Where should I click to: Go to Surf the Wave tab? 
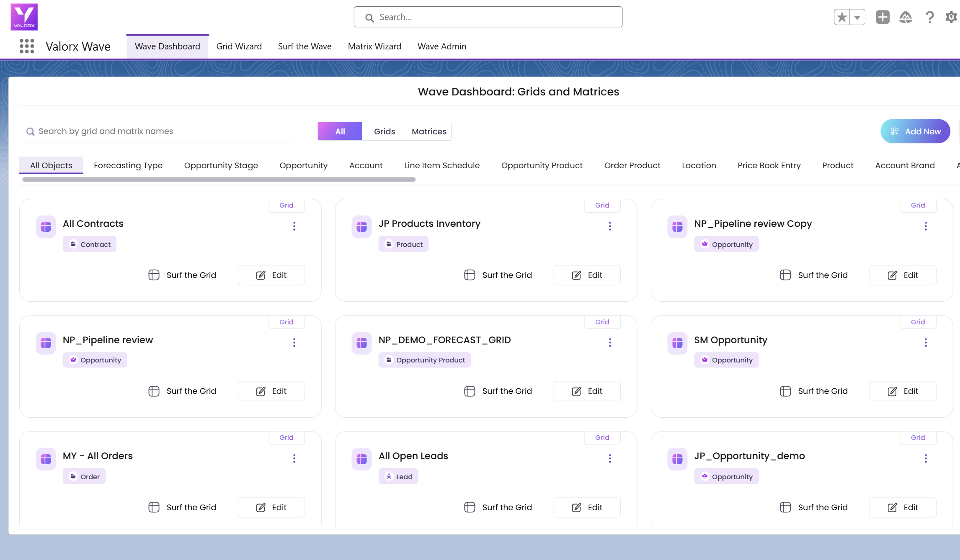click(x=305, y=46)
